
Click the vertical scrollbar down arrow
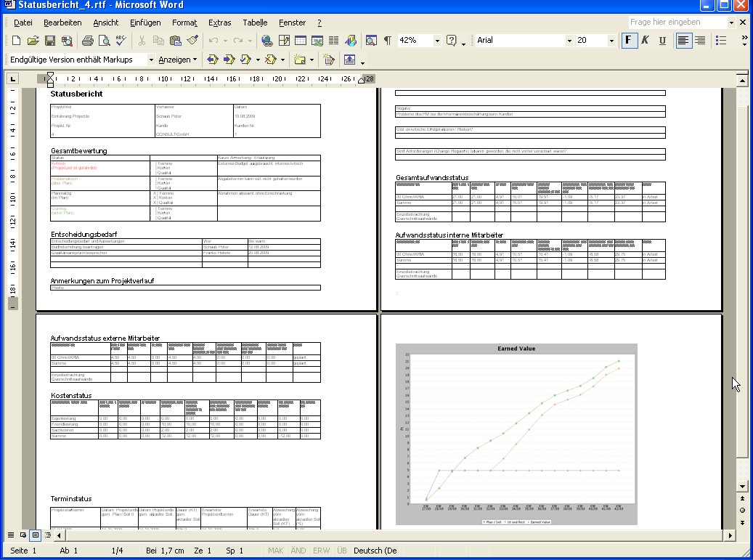tap(742, 487)
